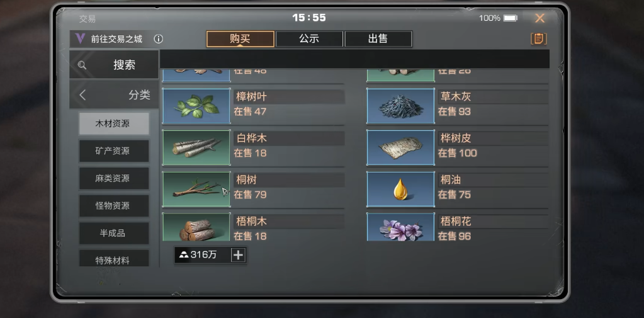Select the 矿产资源 category
Screen dimensions: 644x318
[114, 150]
